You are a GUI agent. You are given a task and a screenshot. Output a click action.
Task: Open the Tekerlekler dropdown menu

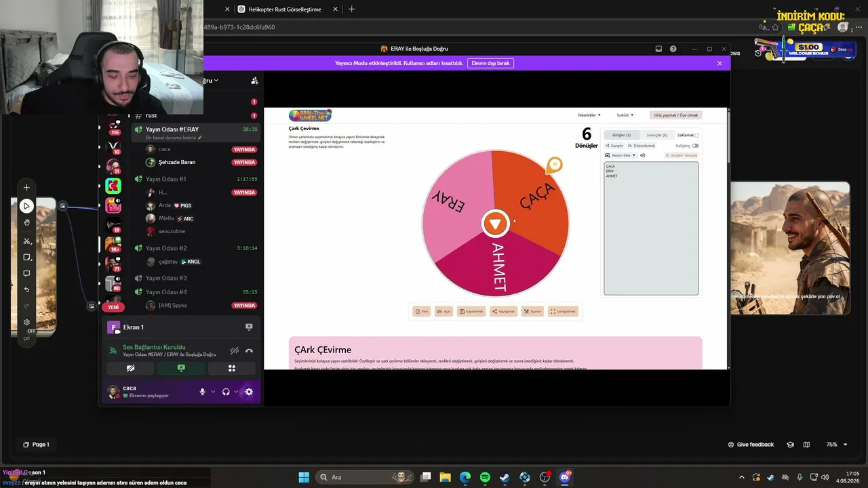coord(589,115)
